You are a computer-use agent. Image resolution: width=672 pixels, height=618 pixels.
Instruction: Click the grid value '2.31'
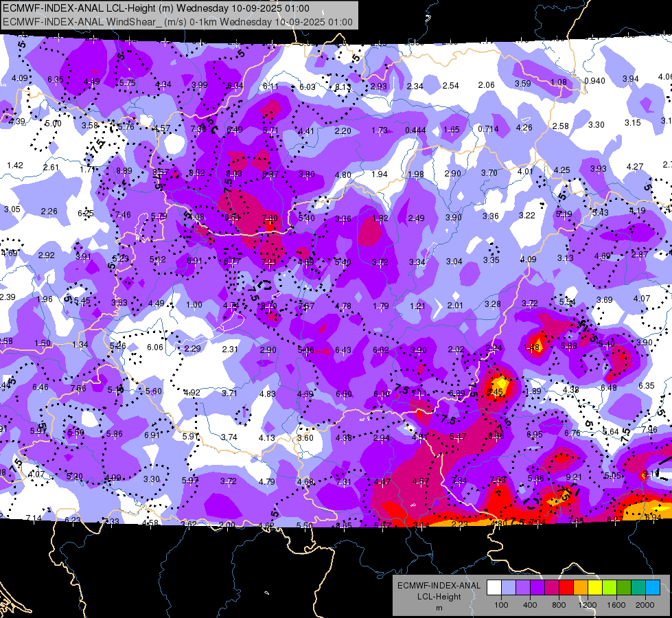click(x=230, y=350)
